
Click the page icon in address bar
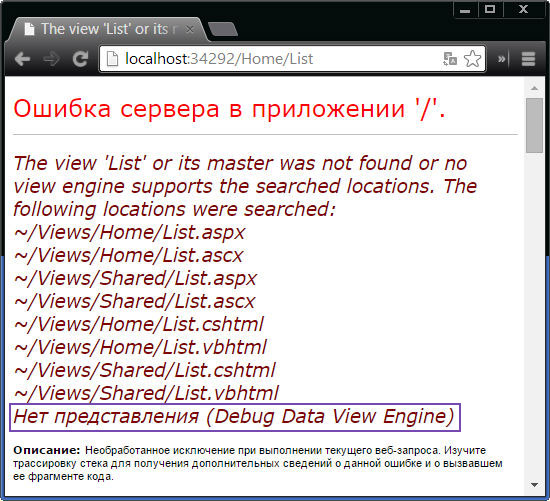112,59
